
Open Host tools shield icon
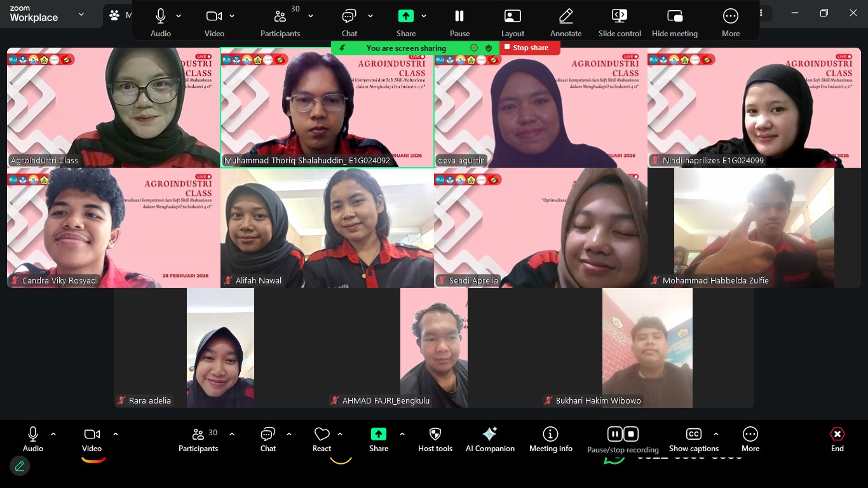(x=435, y=440)
